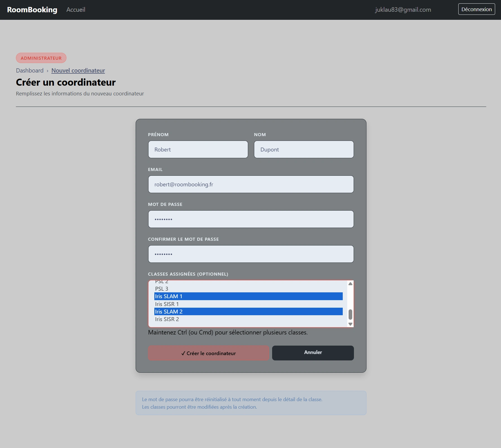The height and width of the screenshot is (448, 501).
Task: Navigate to Dashboard via breadcrumb
Action: 30,71
